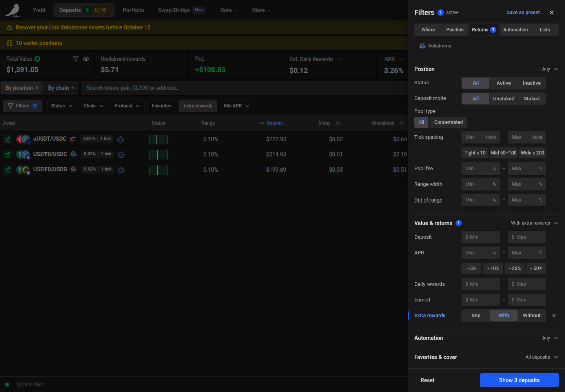
Task: Select Unstaked deposit mode
Action: coord(504,99)
